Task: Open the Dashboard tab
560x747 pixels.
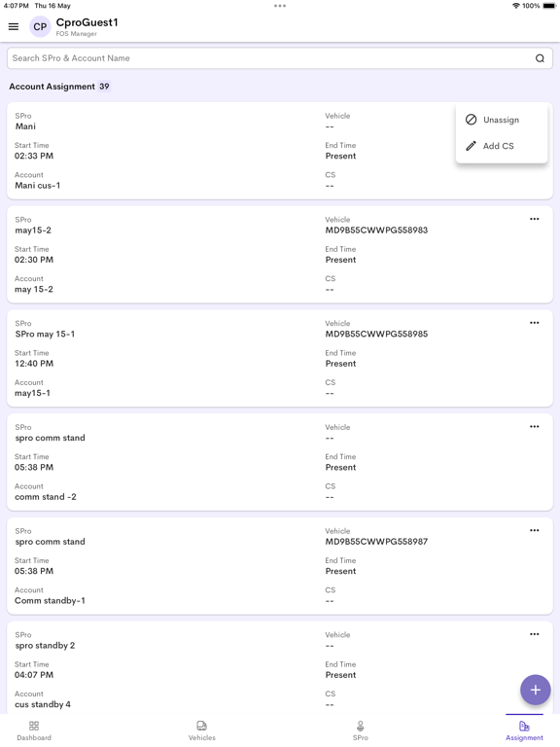Action: click(34, 730)
